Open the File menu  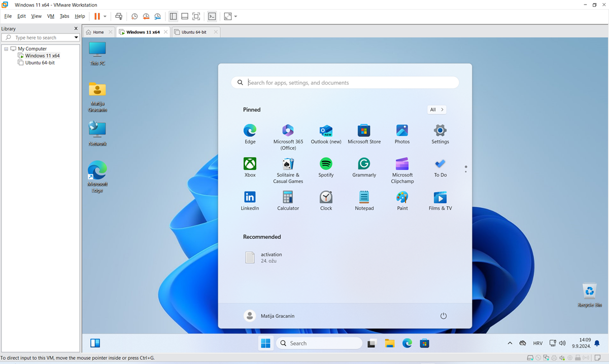[8, 16]
